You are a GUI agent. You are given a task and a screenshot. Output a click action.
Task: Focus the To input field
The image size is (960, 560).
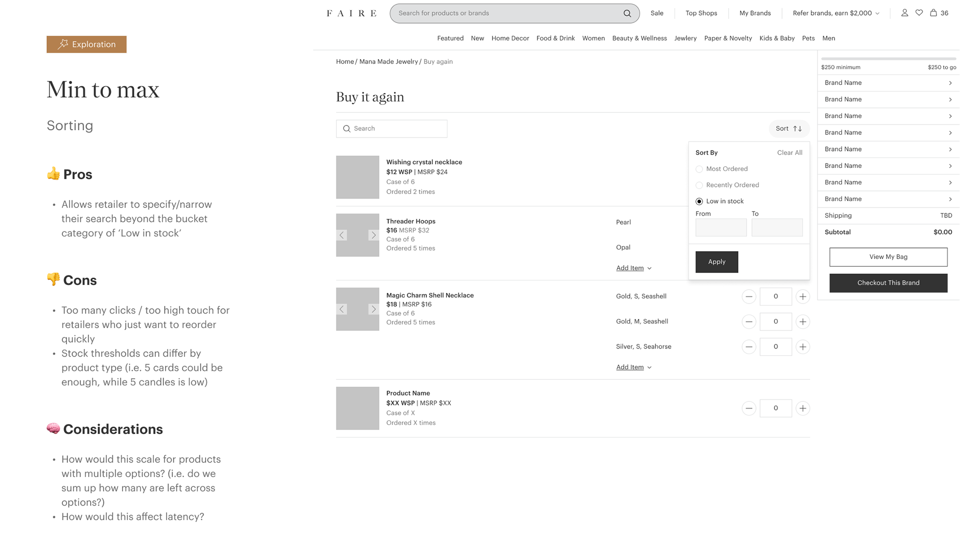[777, 227]
